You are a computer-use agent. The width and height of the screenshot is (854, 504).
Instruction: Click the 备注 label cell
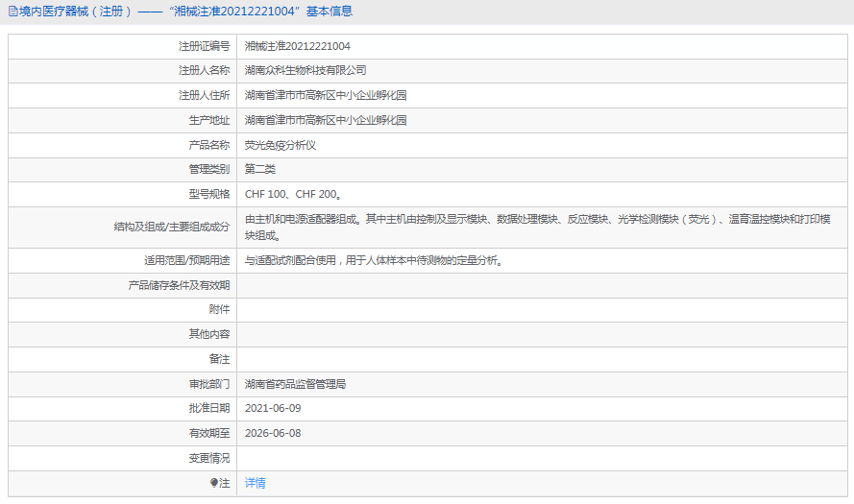(x=123, y=359)
